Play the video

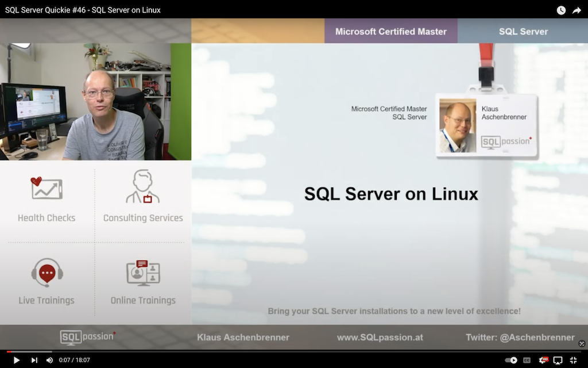click(16, 360)
